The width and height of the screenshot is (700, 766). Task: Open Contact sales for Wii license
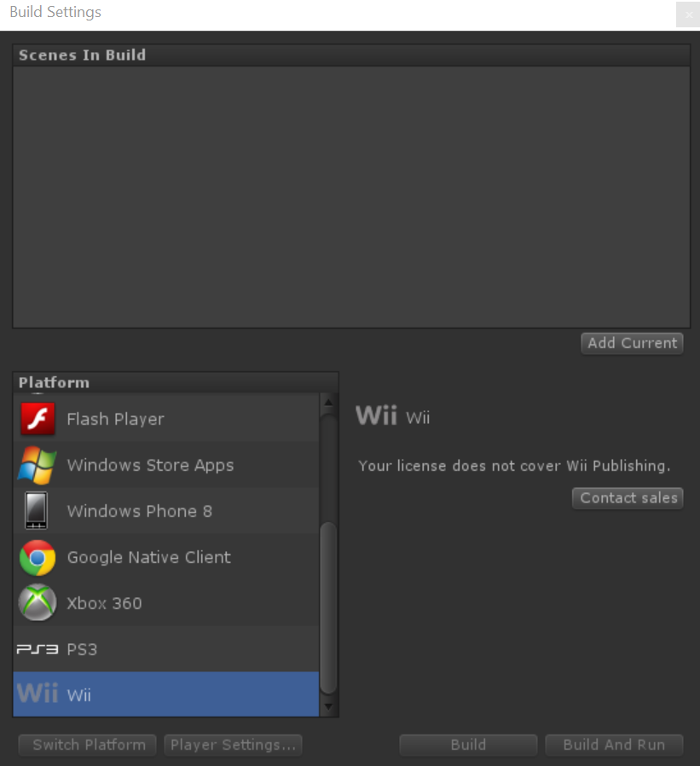[628, 498]
